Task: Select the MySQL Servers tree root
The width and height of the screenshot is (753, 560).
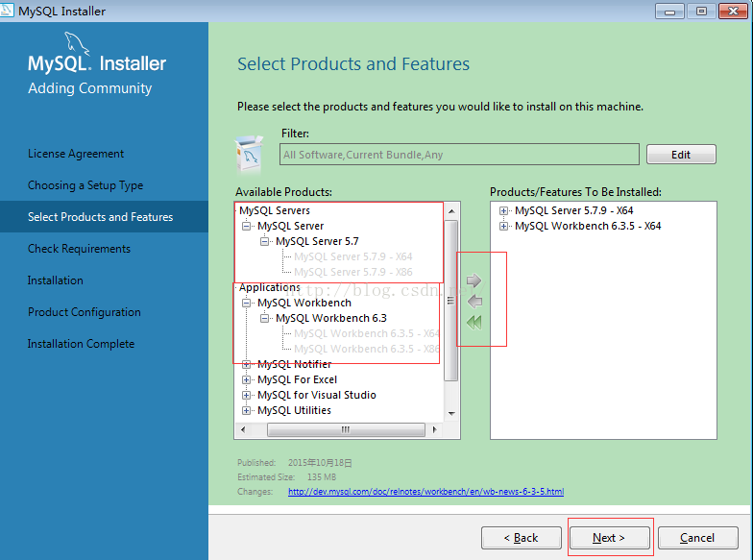Action: 275,210
